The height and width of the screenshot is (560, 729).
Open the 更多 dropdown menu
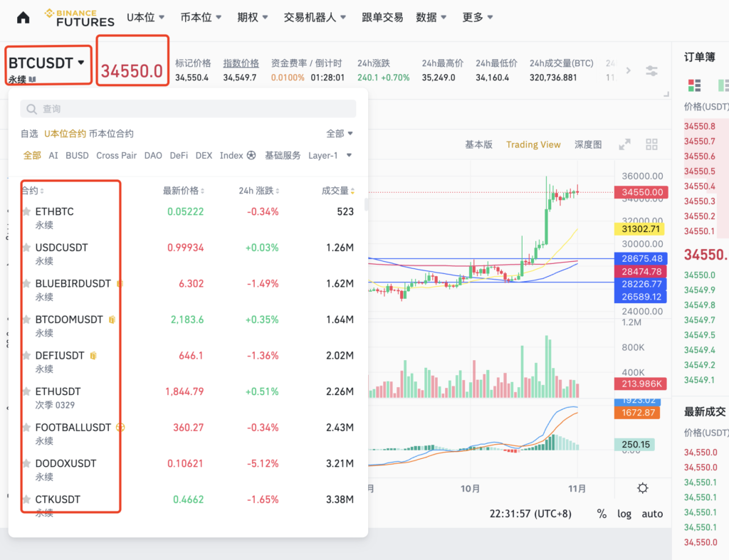click(x=478, y=17)
